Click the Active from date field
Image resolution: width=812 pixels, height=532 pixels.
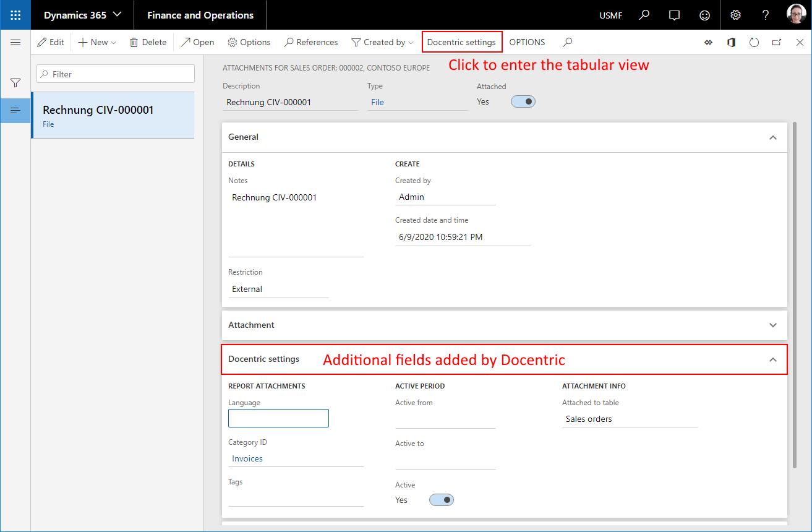tap(445, 419)
